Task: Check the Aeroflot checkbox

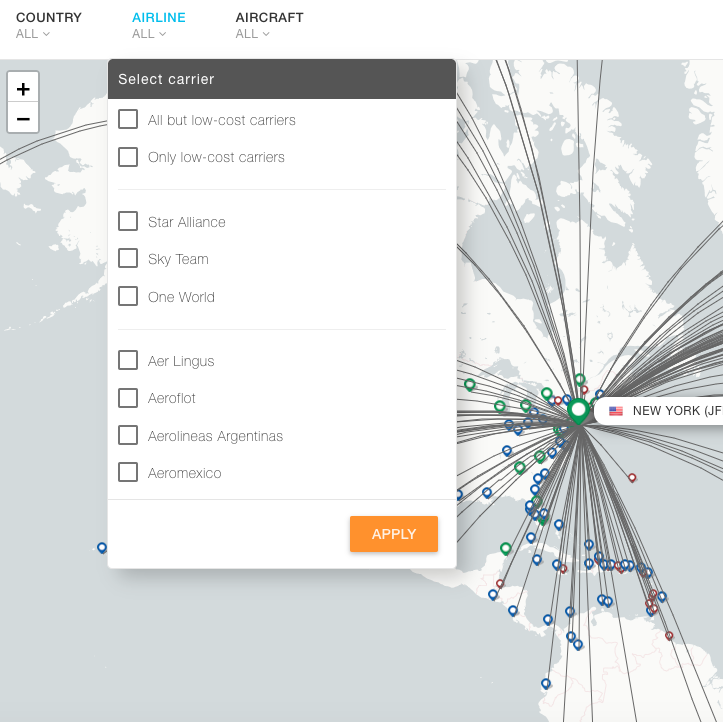Action: coord(128,398)
